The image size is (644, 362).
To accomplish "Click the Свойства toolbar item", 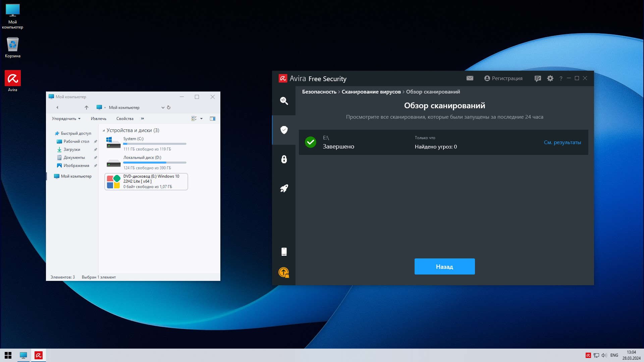I will pos(125,119).
